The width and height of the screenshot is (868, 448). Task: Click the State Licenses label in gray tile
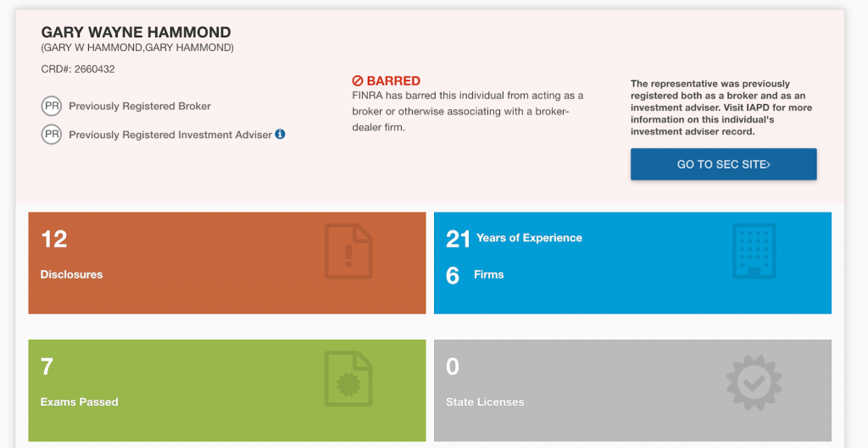tap(485, 402)
